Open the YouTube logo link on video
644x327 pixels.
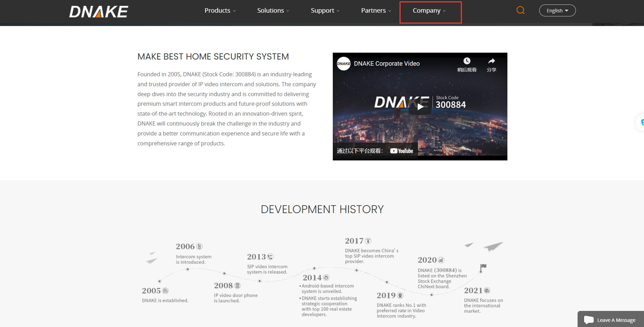coord(402,151)
